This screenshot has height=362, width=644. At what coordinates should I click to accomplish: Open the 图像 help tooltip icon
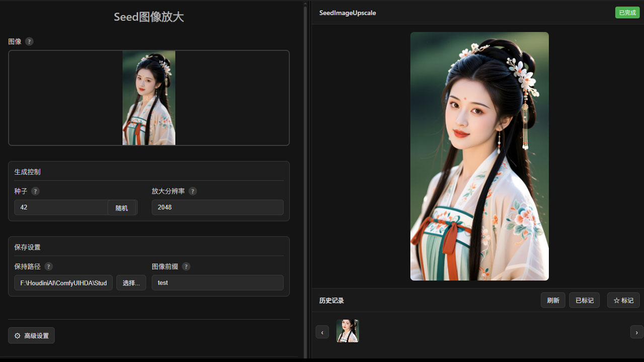coord(29,41)
